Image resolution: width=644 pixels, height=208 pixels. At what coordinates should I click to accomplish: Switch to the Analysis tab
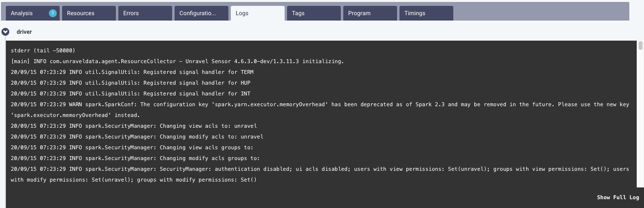pos(22,13)
